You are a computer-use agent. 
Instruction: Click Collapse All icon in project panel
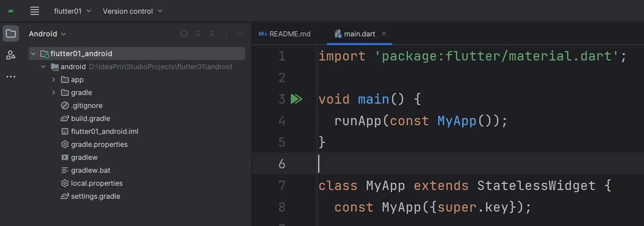tap(212, 34)
